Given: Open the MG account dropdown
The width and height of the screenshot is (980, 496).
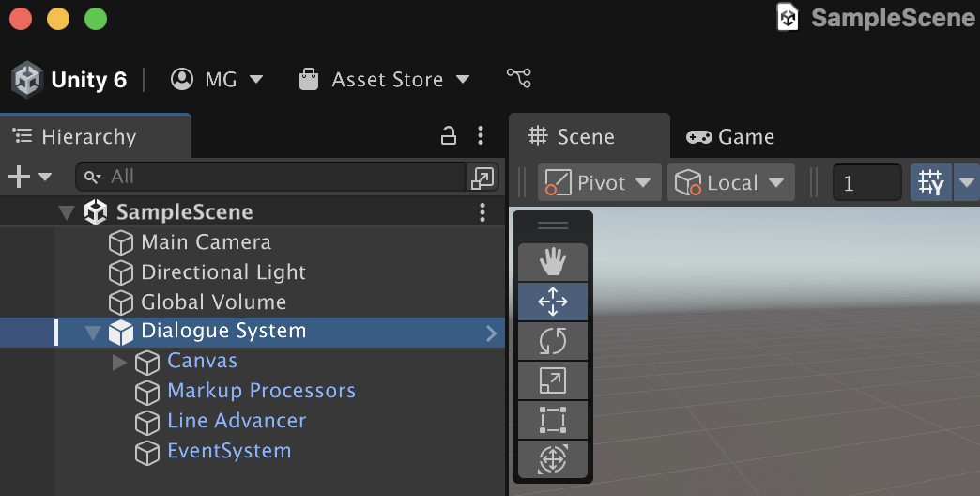Looking at the screenshot, I should coord(217,80).
